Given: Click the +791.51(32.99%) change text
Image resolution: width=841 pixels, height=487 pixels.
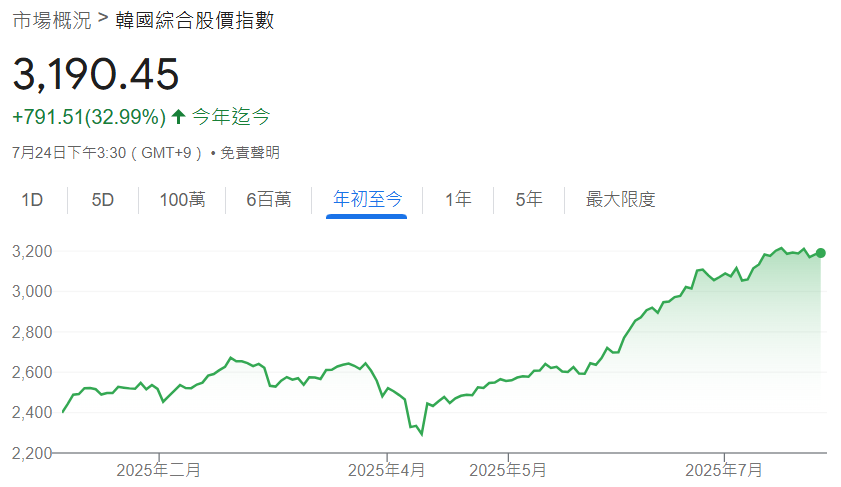Looking at the screenshot, I should (x=89, y=117).
